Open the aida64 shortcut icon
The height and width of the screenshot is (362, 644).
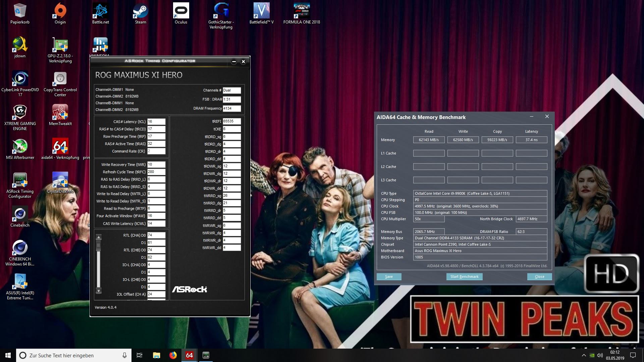point(60,149)
